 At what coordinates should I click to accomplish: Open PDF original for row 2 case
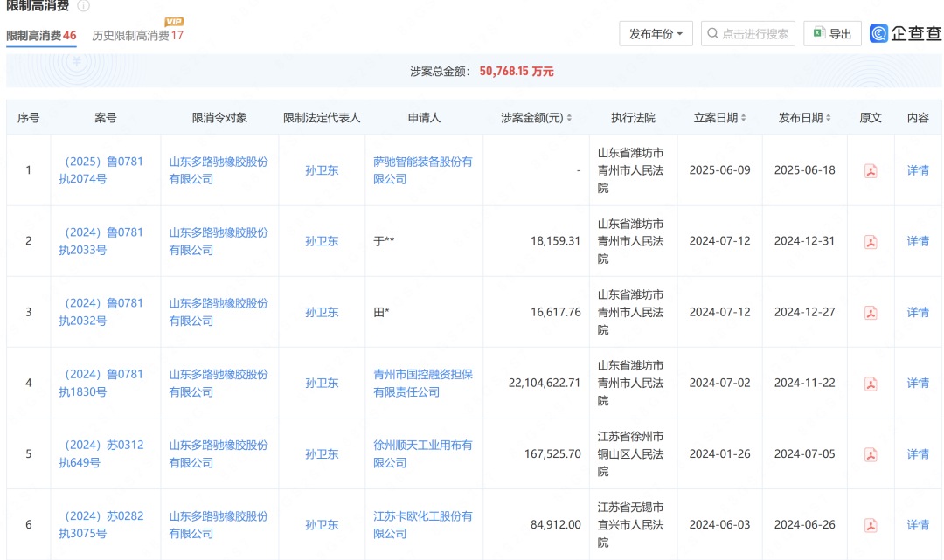(871, 242)
